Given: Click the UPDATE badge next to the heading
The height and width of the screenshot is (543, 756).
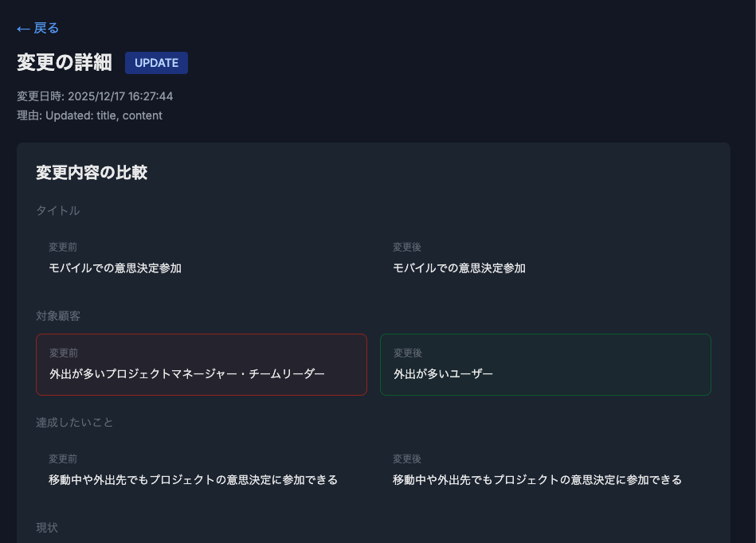Looking at the screenshot, I should pyautogui.click(x=156, y=63).
